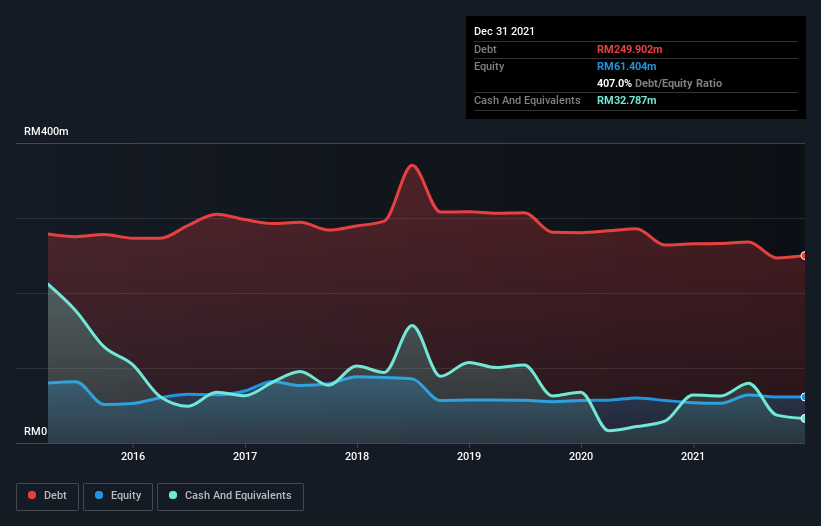
Task: Select the 2018 axis label
Action: (x=357, y=456)
